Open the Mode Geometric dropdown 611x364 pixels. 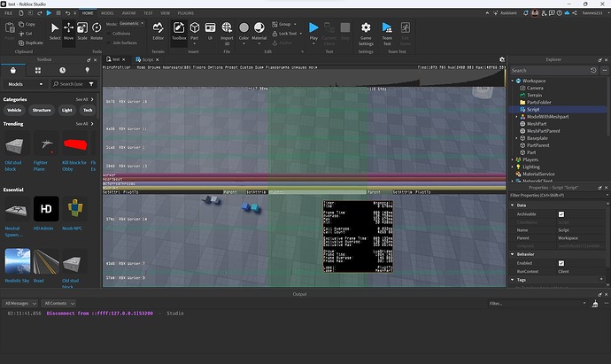pos(132,24)
